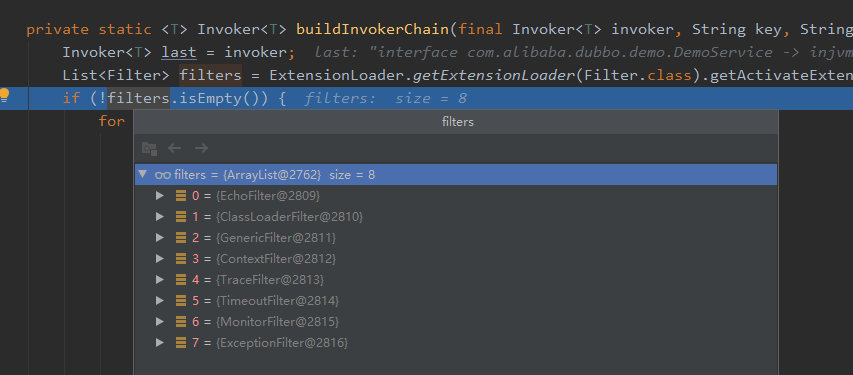The height and width of the screenshot is (375, 853).
Task: Click the forward arrow in filters popup
Action: point(201,148)
